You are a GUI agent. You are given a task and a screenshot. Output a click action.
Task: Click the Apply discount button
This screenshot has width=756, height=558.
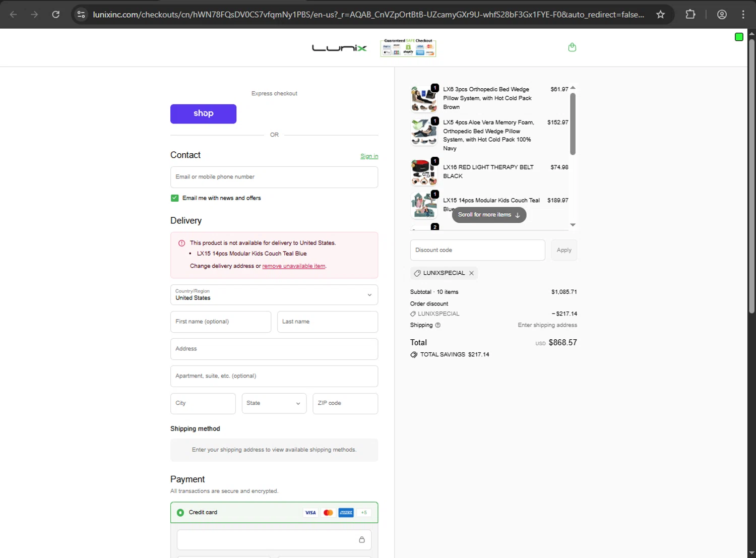564,250
